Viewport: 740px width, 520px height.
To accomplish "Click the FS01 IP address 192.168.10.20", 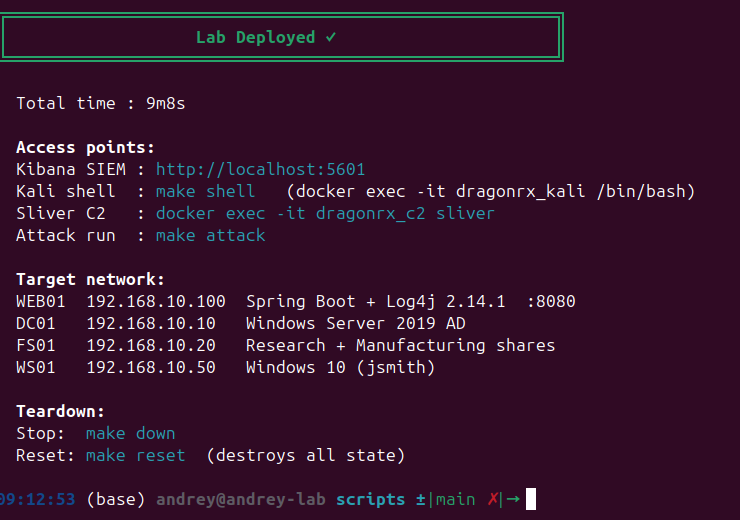I will tap(151, 345).
